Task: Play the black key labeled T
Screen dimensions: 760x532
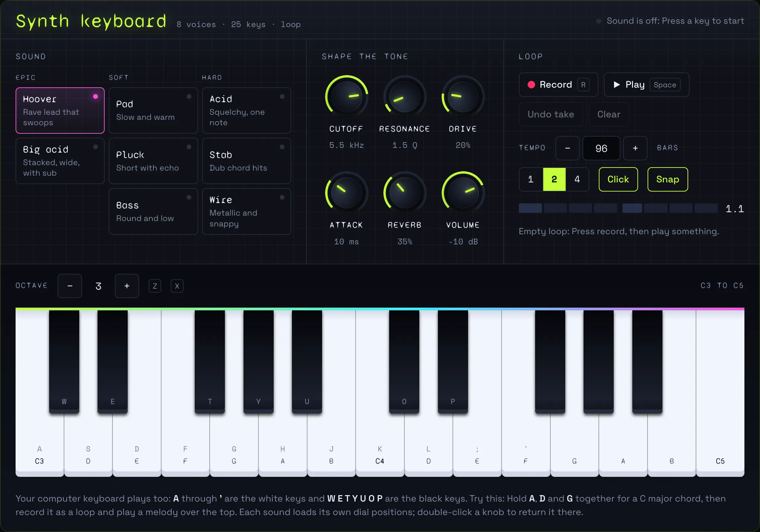Action: pyautogui.click(x=210, y=362)
